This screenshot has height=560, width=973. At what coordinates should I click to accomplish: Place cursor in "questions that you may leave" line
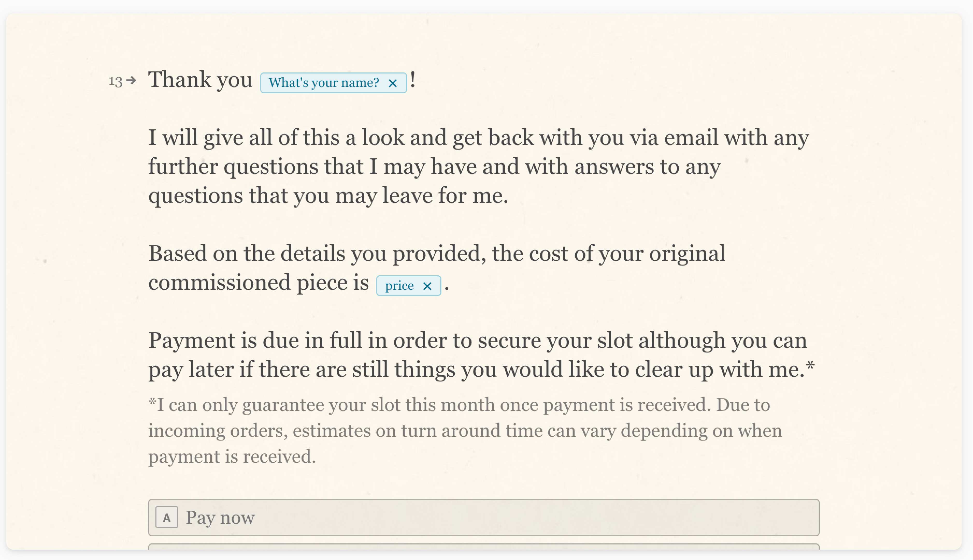(328, 196)
